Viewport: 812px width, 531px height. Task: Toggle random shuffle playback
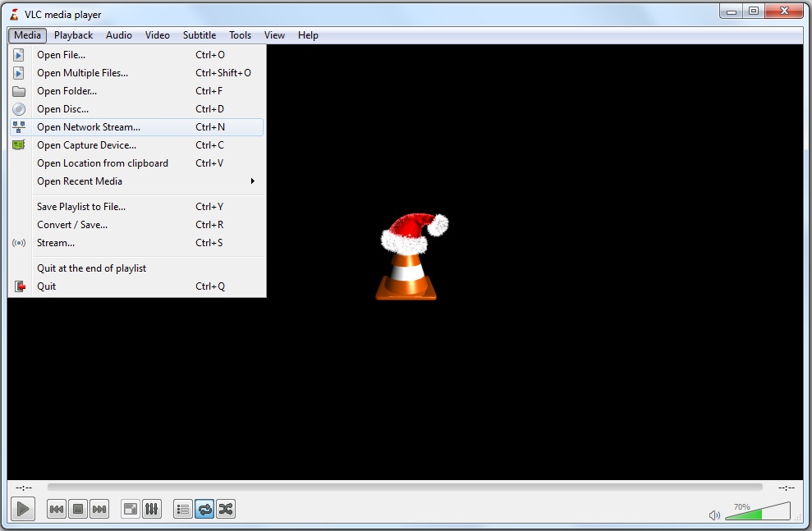click(x=226, y=510)
